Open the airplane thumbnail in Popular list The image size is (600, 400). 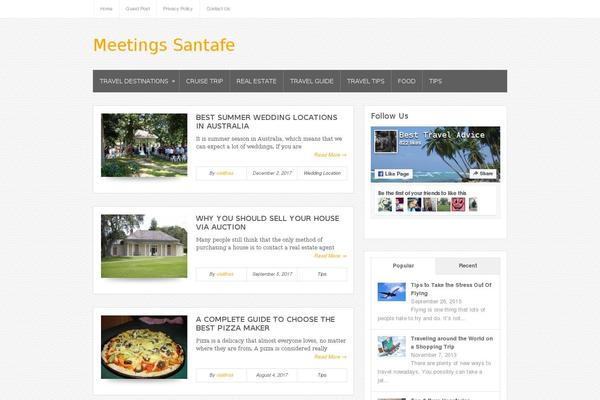[391, 292]
